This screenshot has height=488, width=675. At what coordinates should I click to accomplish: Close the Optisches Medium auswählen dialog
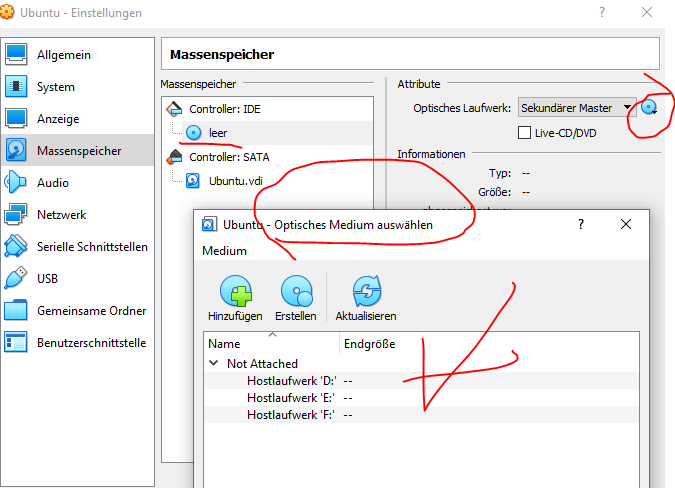click(626, 224)
